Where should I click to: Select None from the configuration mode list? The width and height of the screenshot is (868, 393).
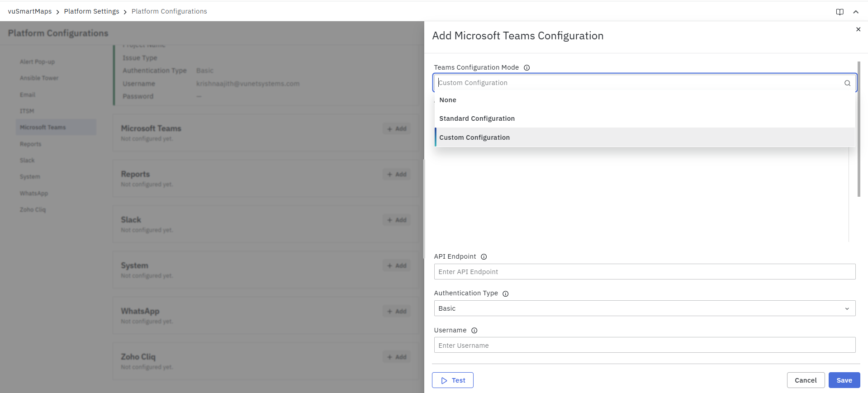(x=448, y=100)
